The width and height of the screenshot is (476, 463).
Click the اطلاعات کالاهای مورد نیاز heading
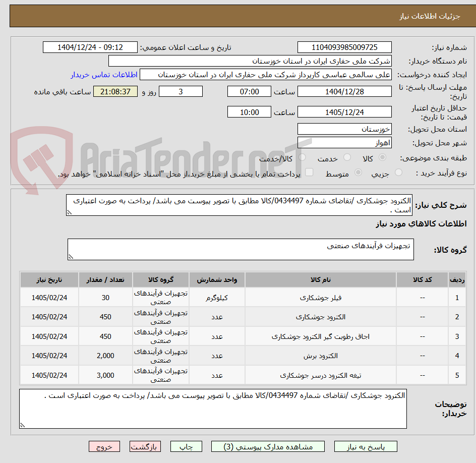click(421, 224)
